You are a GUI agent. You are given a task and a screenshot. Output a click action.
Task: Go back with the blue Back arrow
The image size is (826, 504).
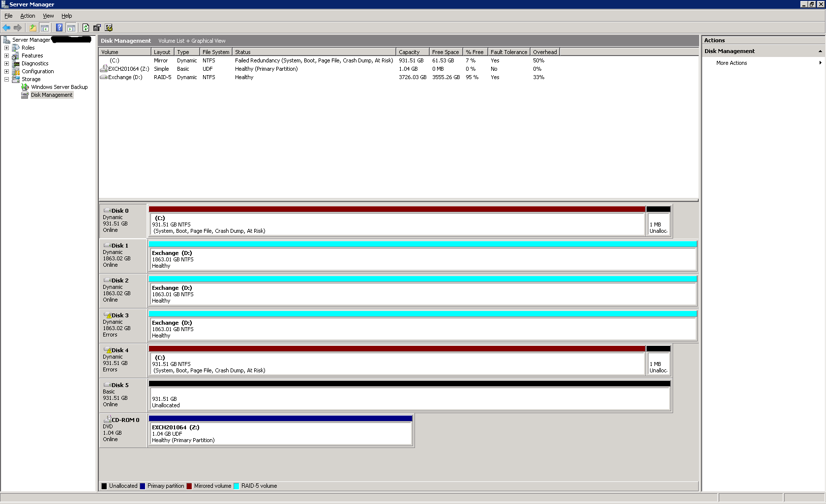[x=6, y=28]
